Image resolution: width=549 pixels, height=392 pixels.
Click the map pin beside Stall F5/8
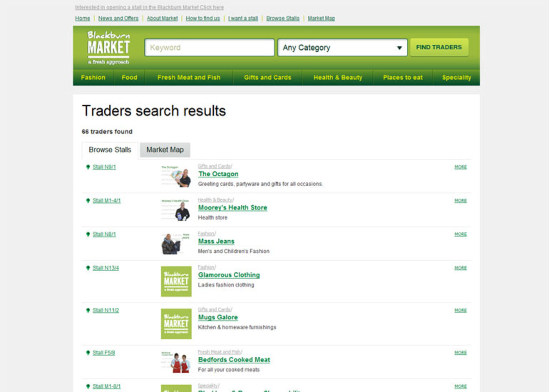pos(88,353)
